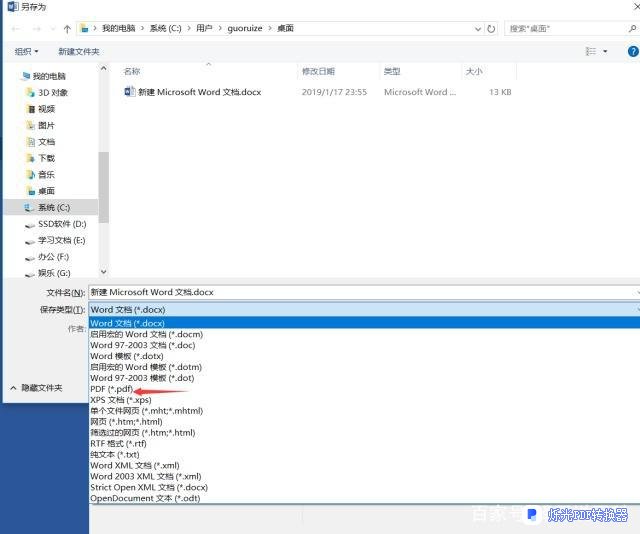Choose Word 97-2003 模板 (*.dot) option
This screenshot has width=640, height=534.
(x=142, y=378)
